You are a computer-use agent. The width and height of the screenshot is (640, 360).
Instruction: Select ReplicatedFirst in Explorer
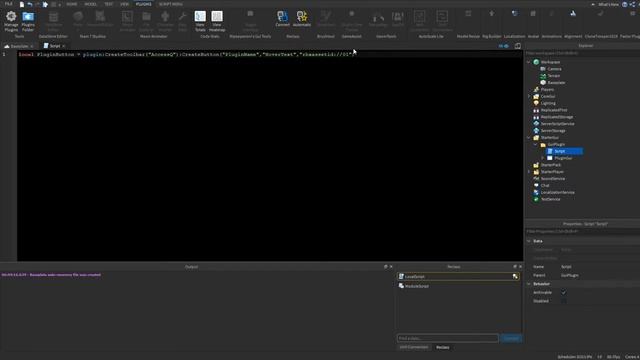554,110
